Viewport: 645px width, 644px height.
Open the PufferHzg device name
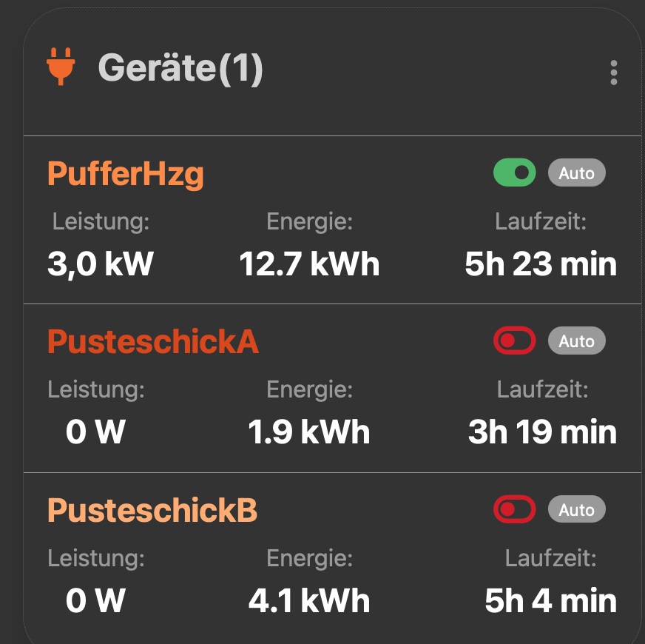[x=126, y=175]
